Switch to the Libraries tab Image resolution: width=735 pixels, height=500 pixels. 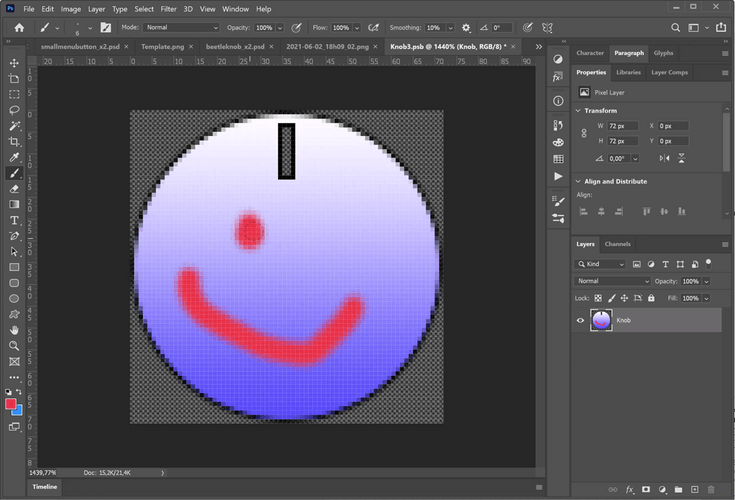coord(628,73)
